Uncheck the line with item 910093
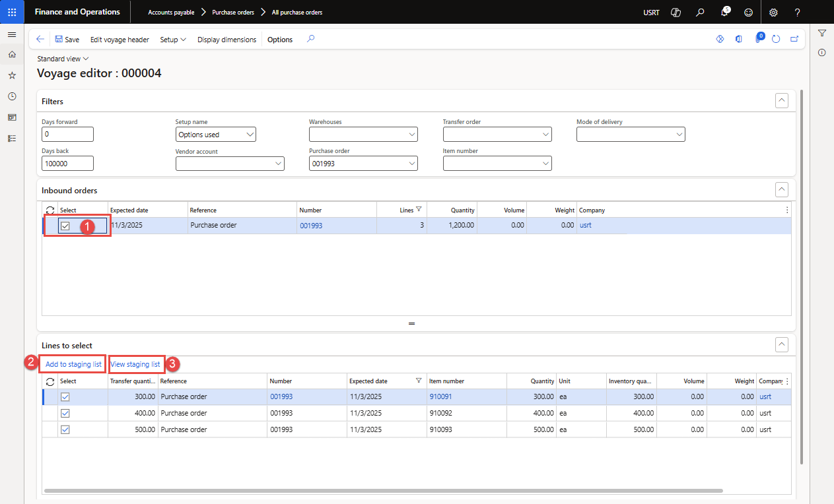834x504 pixels. tap(65, 429)
